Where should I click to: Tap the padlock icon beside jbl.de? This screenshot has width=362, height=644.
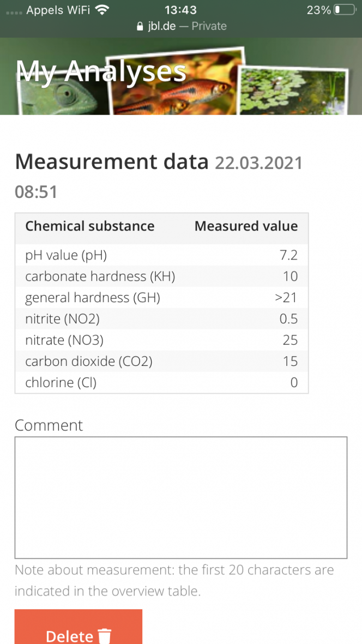(x=140, y=26)
